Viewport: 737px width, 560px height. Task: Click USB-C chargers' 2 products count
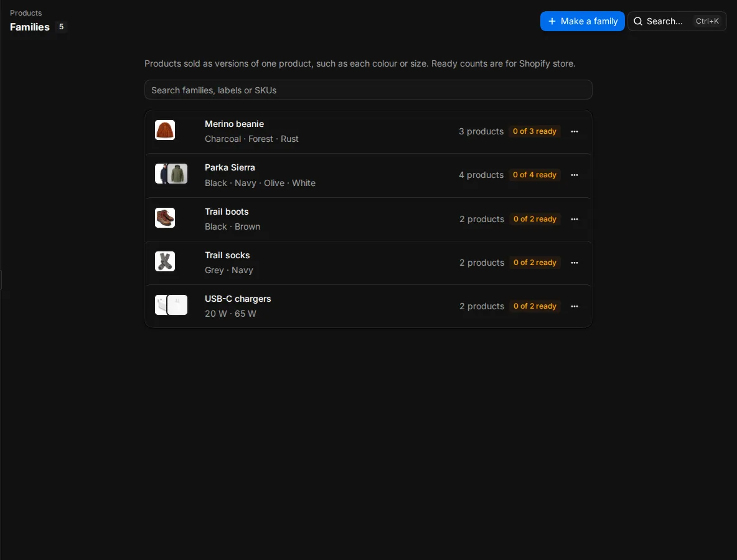(x=482, y=306)
